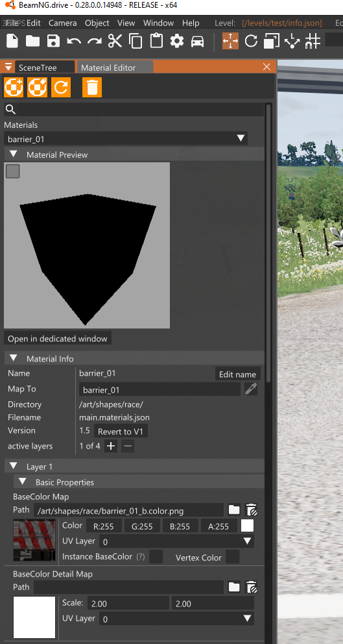Click the R:255 color value field
Viewport: 343px width, 644px height.
point(104,526)
